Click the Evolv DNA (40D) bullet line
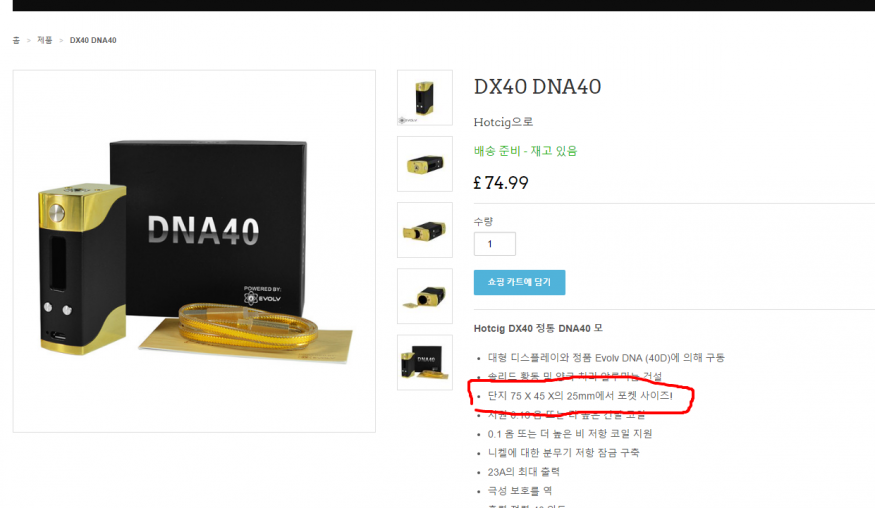 (x=606, y=358)
